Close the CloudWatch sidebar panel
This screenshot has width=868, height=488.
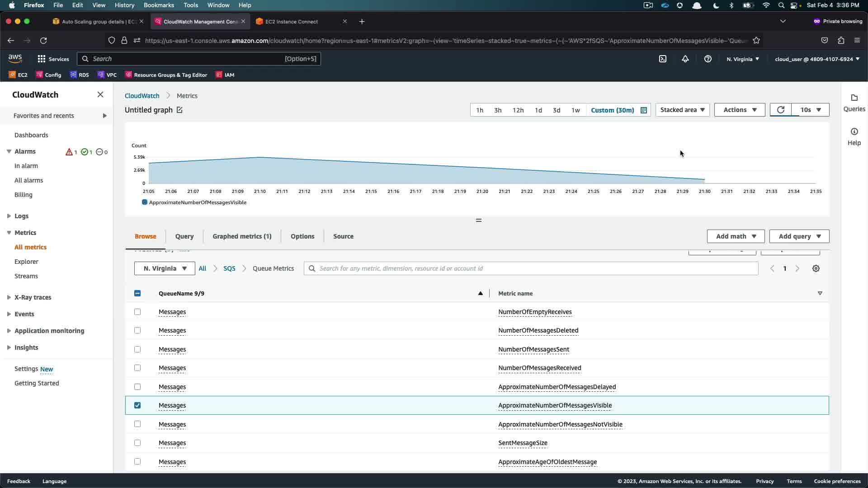point(100,94)
